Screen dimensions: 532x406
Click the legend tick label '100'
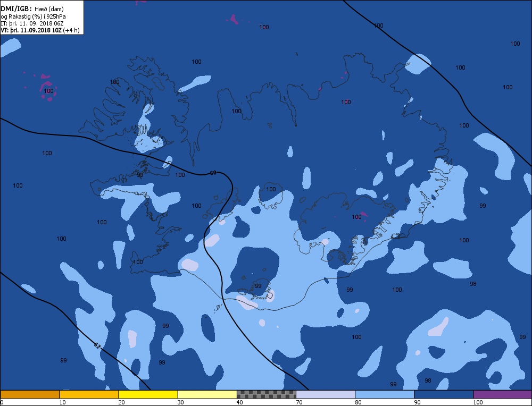tap(478, 402)
